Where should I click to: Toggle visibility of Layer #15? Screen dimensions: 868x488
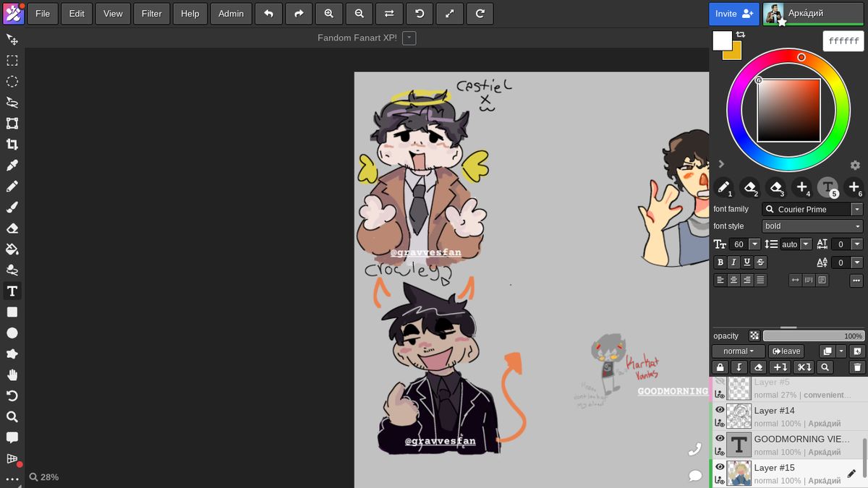pyautogui.click(x=720, y=467)
